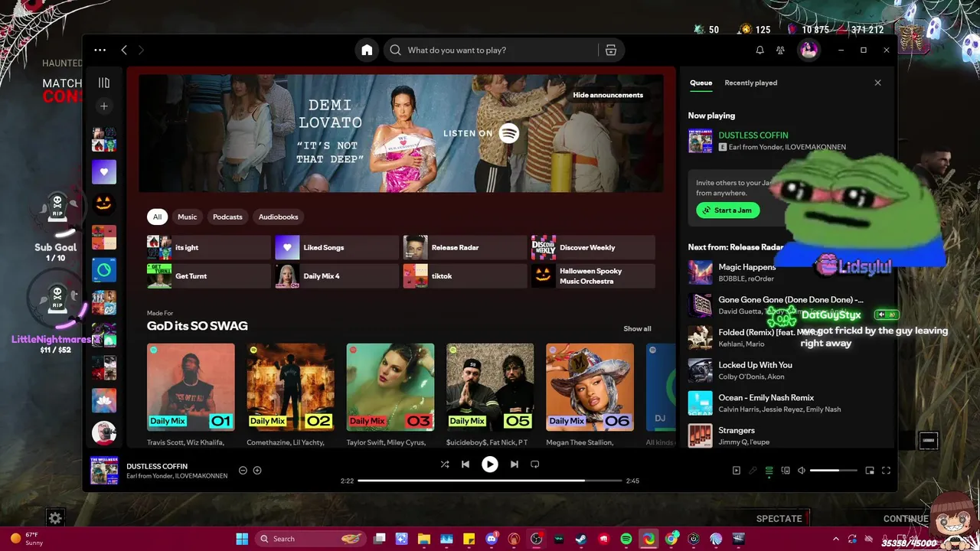Click the Hide announcements button
Image resolution: width=980 pixels, height=551 pixels.
point(608,95)
